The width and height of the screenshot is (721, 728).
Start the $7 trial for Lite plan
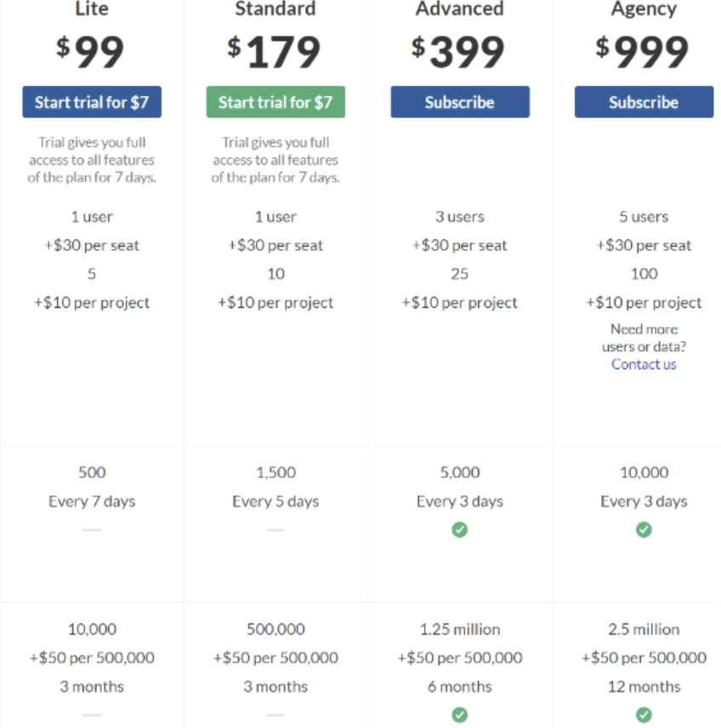tap(92, 102)
